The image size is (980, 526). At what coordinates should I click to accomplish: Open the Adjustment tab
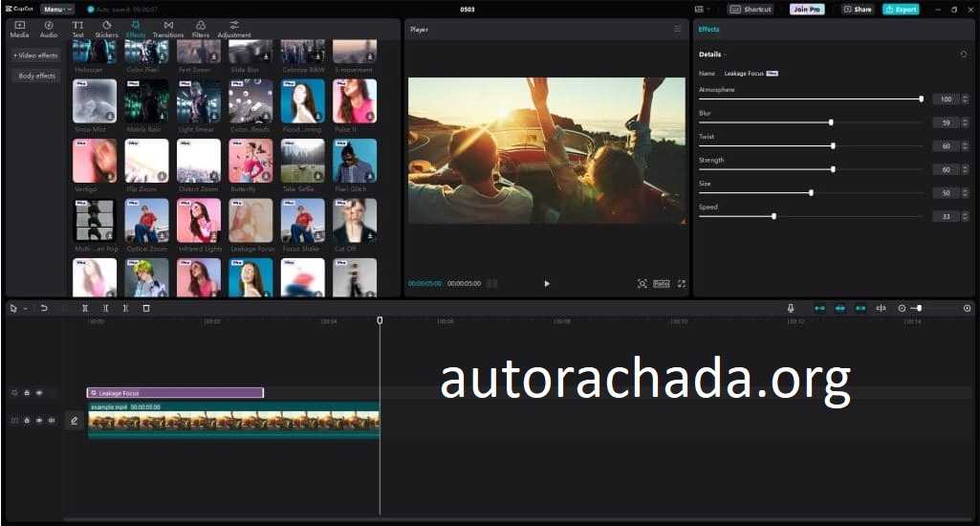coord(234,29)
